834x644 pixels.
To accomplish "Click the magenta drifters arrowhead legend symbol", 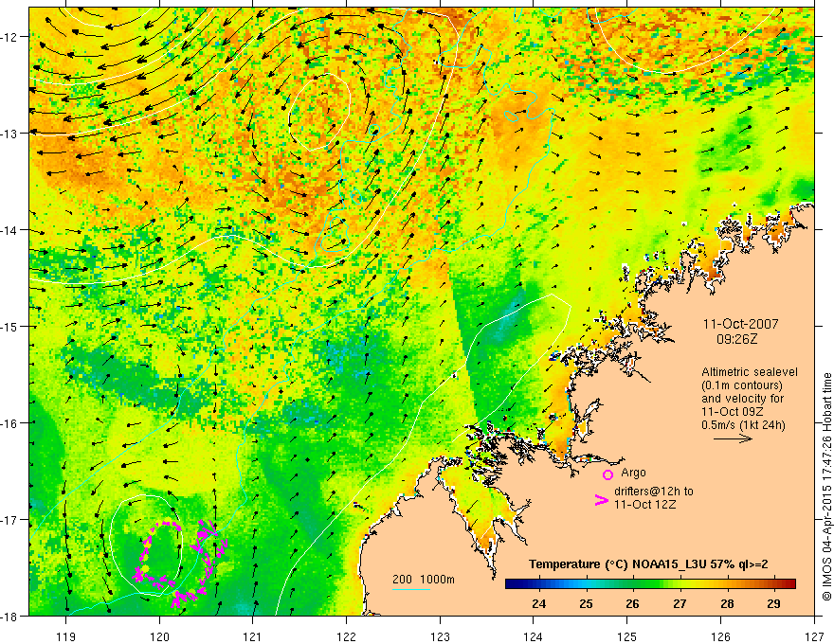I will pyautogui.click(x=602, y=499).
